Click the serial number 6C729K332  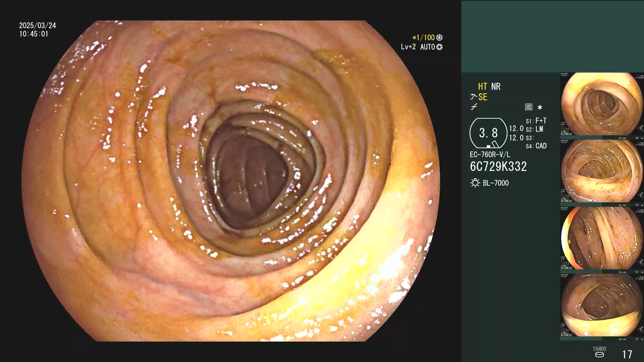coord(498,167)
